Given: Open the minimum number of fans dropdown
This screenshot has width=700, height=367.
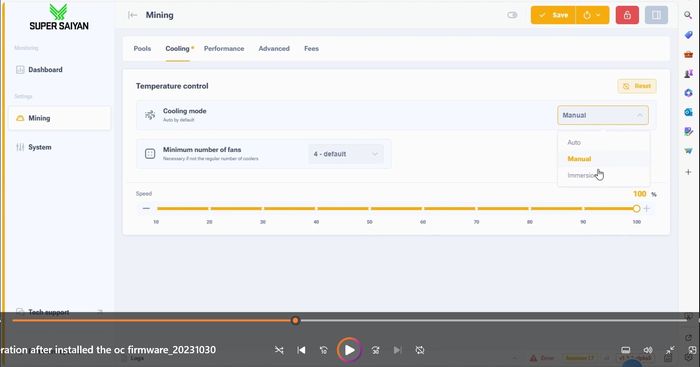Looking at the screenshot, I should tap(346, 154).
